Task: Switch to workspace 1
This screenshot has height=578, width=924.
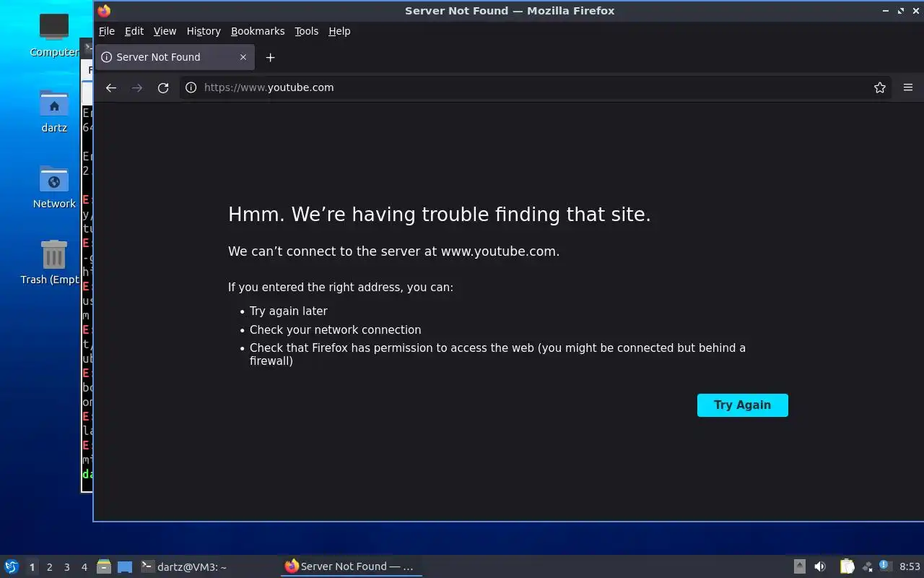Action: click(32, 567)
